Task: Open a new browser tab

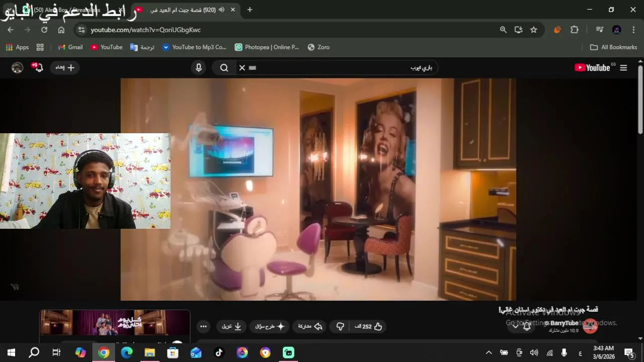Action: click(250, 10)
